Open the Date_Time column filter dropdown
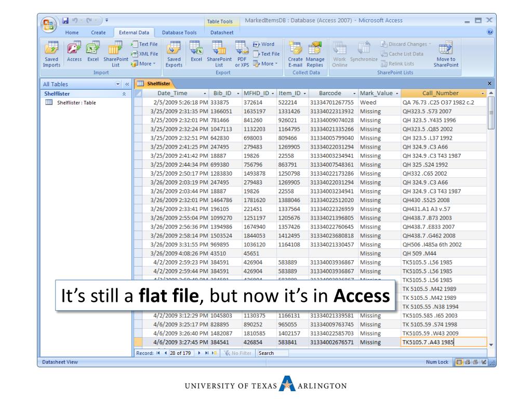The height and width of the screenshot is (399, 532). [x=205, y=94]
